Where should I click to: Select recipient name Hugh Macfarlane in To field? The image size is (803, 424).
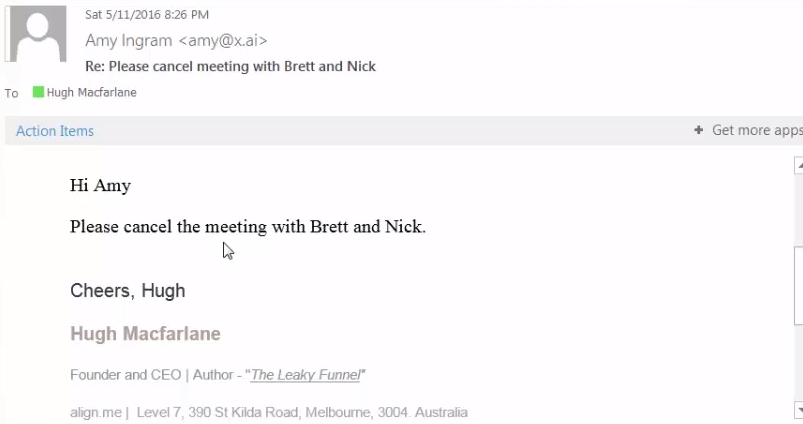(x=91, y=92)
